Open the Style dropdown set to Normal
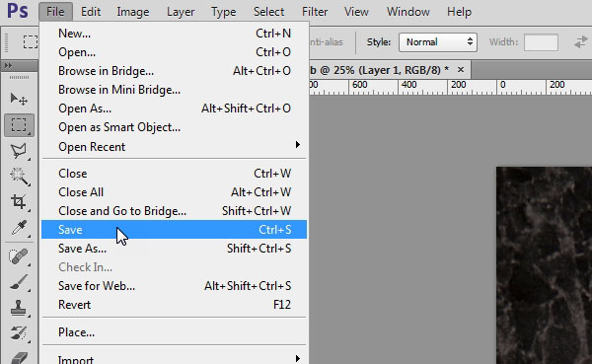The height and width of the screenshot is (364, 592). (438, 41)
